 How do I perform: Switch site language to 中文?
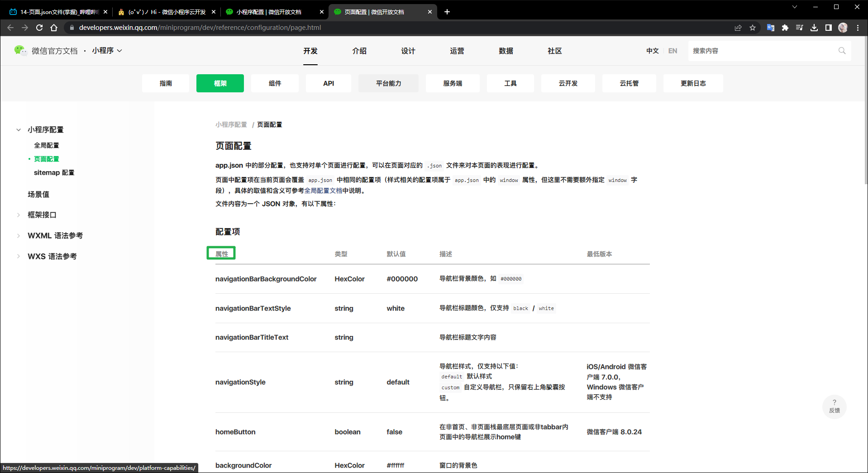point(653,51)
